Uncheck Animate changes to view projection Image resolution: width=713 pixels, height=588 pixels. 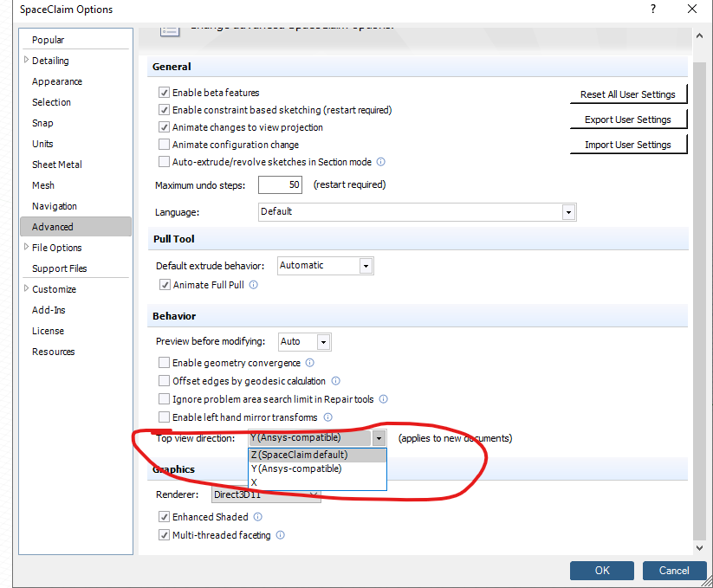click(163, 126)
